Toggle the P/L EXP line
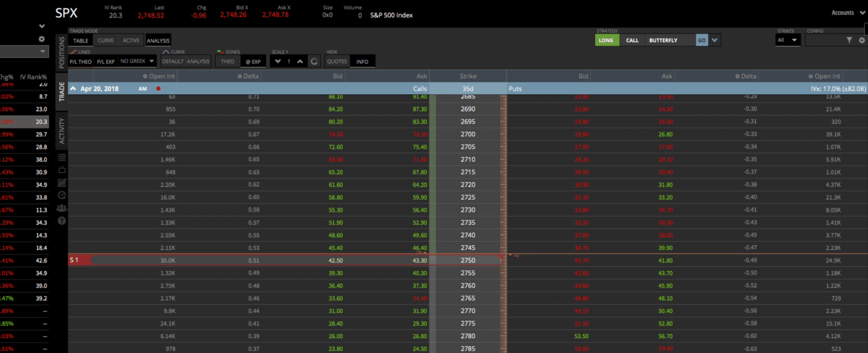 click(106, 62)
